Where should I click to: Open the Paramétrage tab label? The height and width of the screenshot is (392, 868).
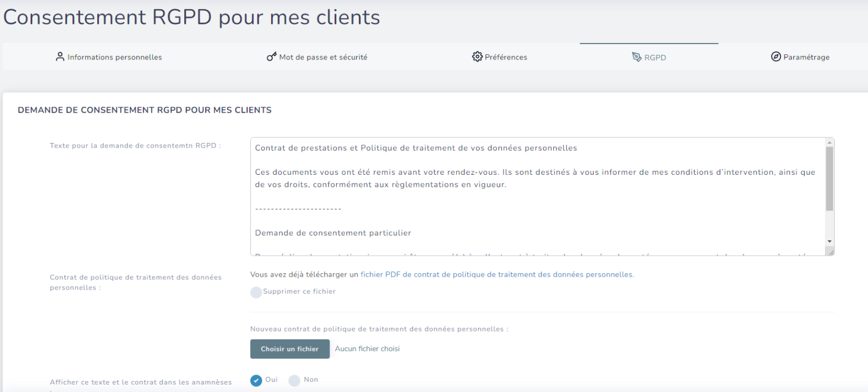point(806,57)
